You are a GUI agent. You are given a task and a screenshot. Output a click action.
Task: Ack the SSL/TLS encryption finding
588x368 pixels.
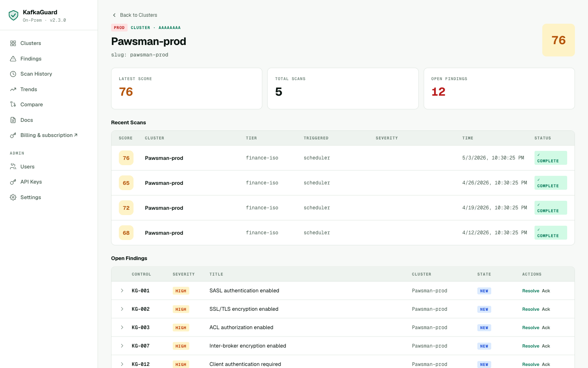pos(546,310)
